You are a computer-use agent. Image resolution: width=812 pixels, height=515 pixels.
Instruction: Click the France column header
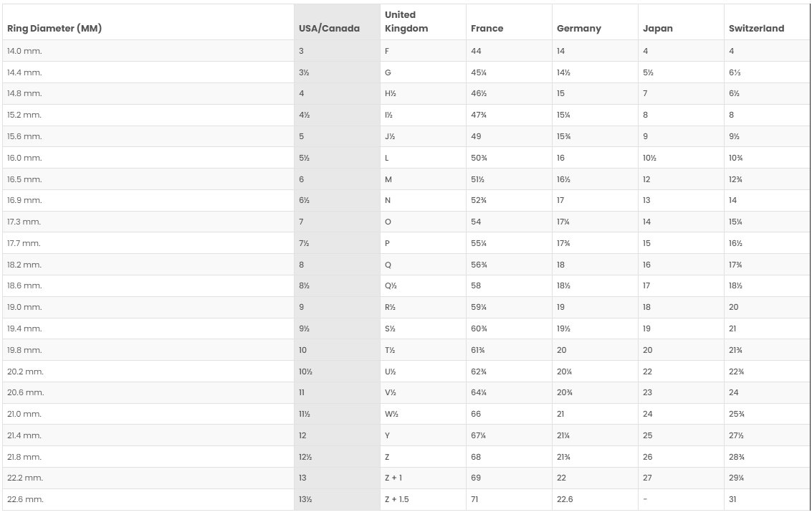pos(487,29)
